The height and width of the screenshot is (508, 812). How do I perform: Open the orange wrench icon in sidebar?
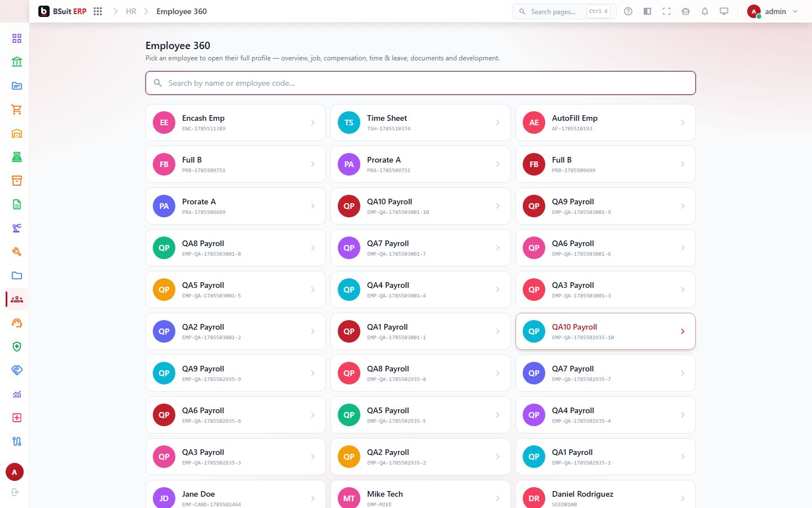click(x=17, y=252)
